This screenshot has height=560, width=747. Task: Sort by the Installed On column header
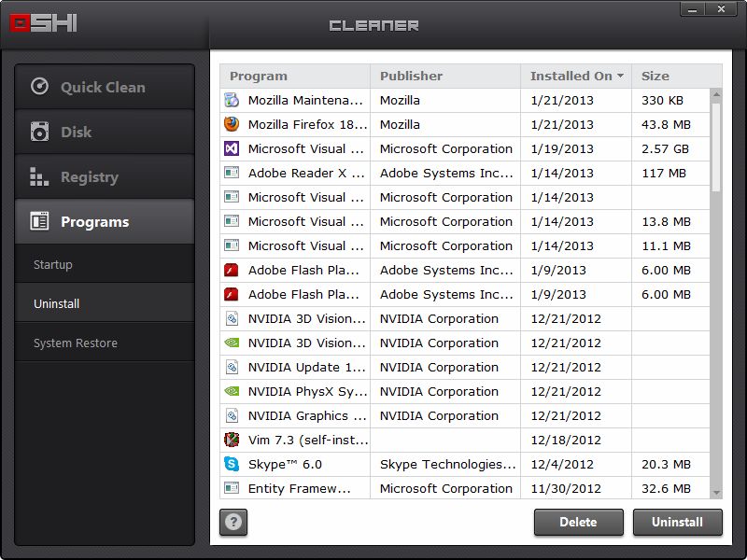click(576, 76)
